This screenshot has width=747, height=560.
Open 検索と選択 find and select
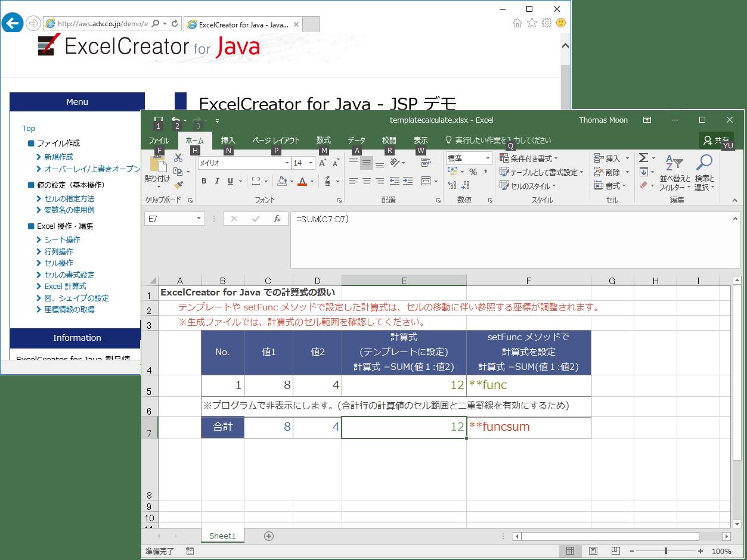click(x=704, y=173)
